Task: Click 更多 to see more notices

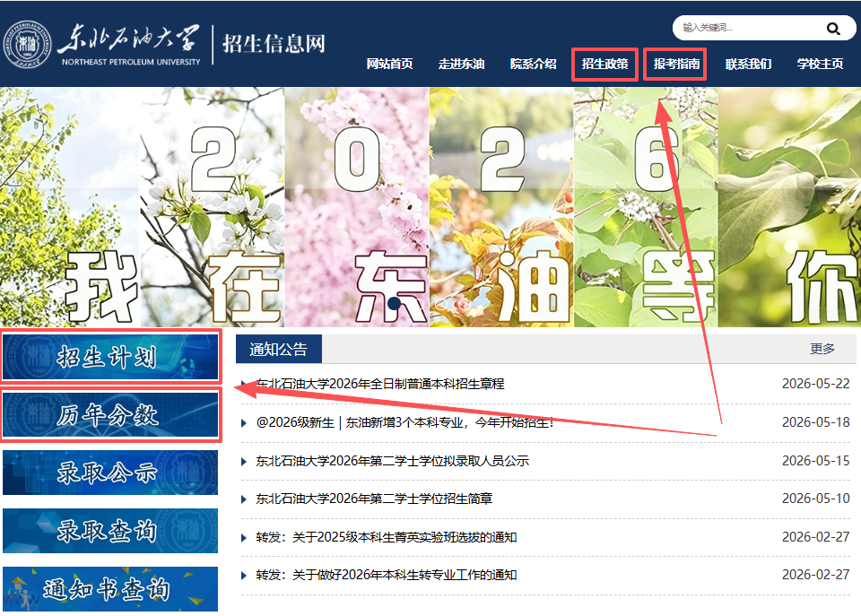Action: [822, 349]
